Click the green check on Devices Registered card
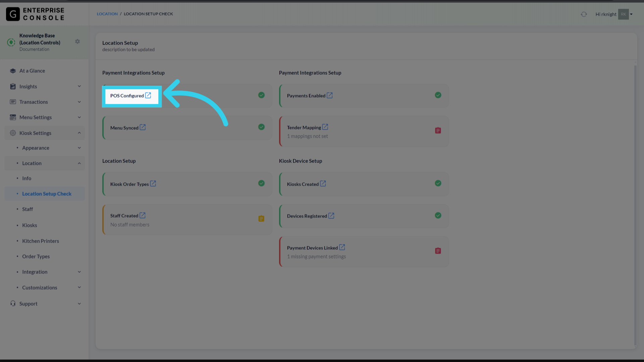The image size is (644, 362). 438,216
